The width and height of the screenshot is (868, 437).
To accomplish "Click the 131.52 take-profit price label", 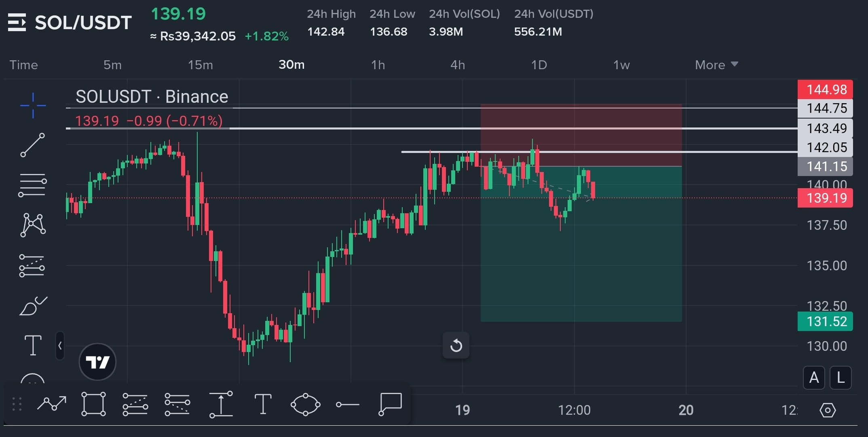I will (825, 321).
